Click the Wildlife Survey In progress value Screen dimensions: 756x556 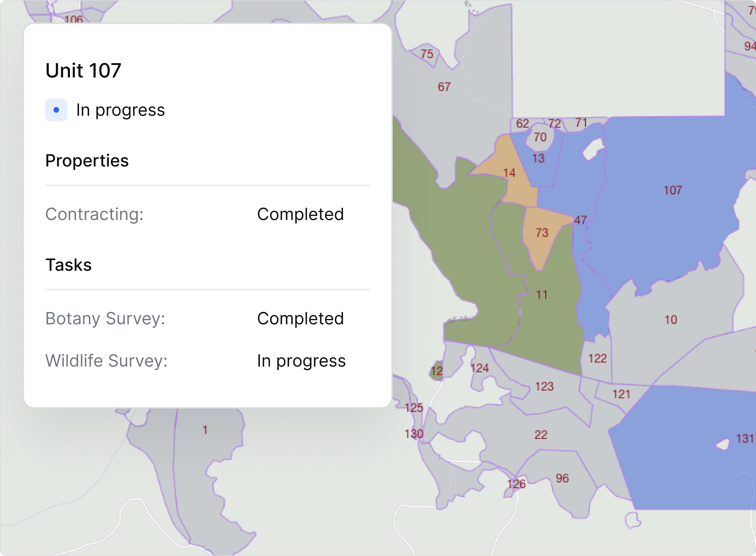[301, 361]
